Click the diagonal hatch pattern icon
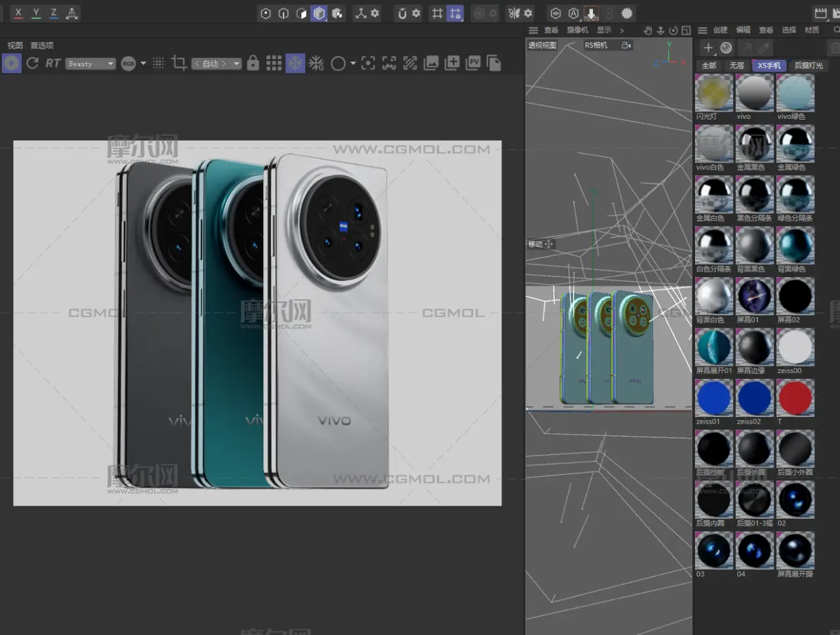 coord(410,63)
